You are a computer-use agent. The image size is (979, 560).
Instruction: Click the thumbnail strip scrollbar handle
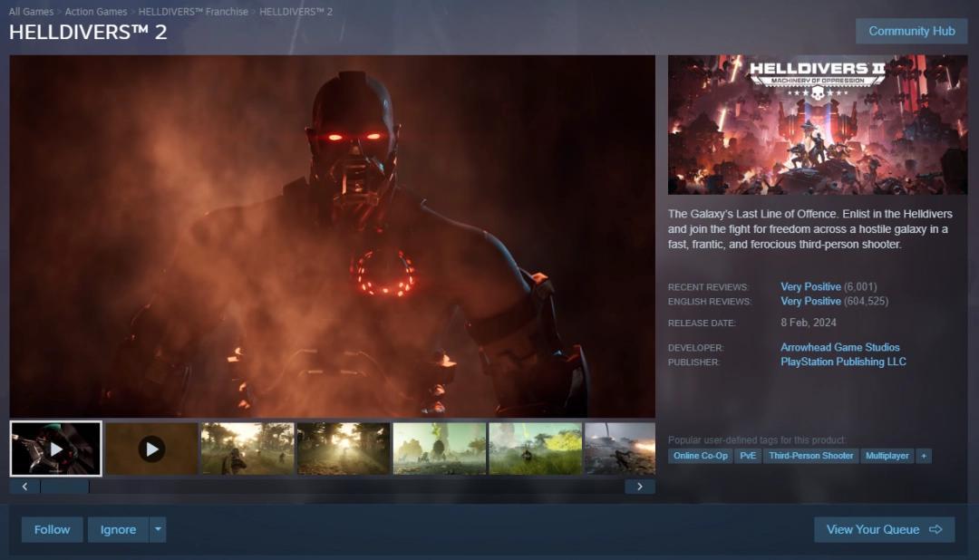click(x=64, y=487)
